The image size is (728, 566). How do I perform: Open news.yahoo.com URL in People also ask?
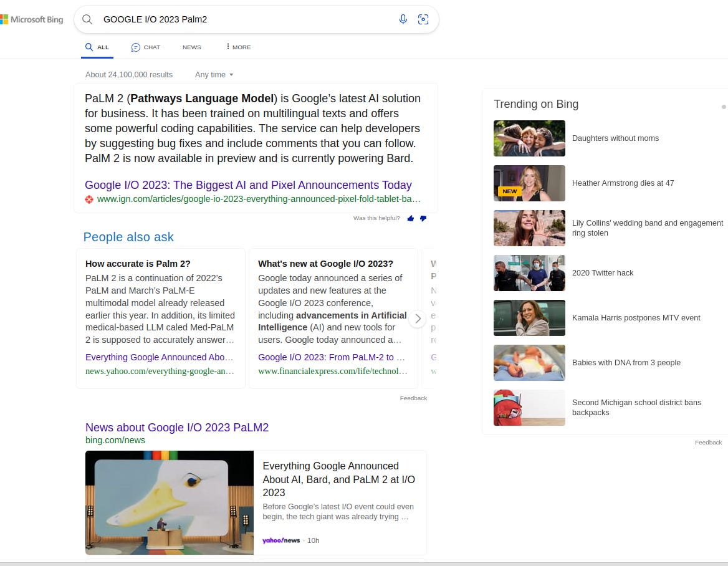click(160, 372)
